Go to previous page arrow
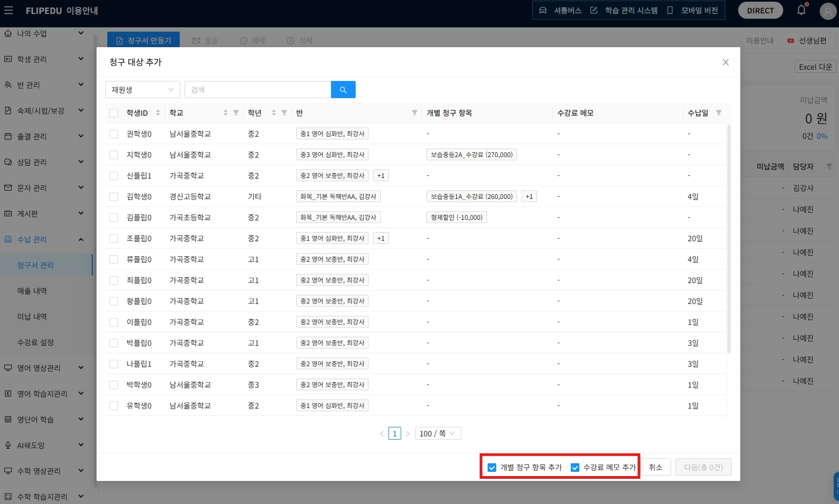839x504 pixels. coord(382,434)
